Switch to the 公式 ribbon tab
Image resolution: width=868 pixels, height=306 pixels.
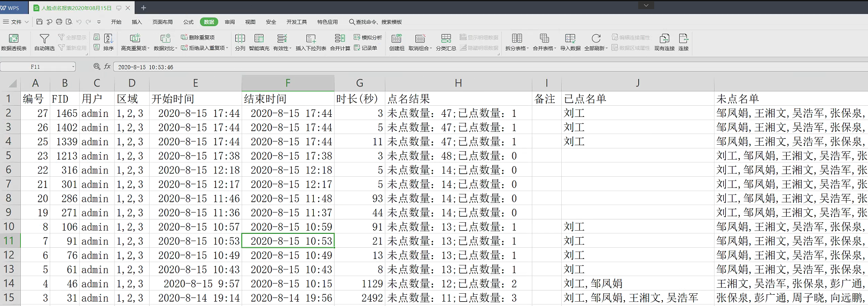188,22
